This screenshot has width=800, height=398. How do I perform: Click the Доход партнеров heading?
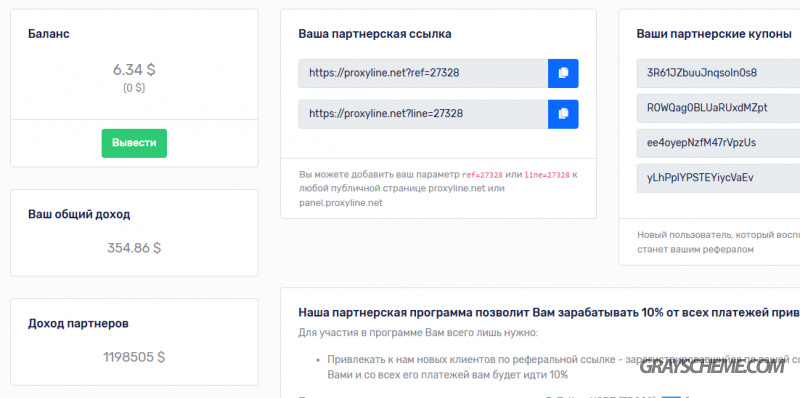coord(78,324)
